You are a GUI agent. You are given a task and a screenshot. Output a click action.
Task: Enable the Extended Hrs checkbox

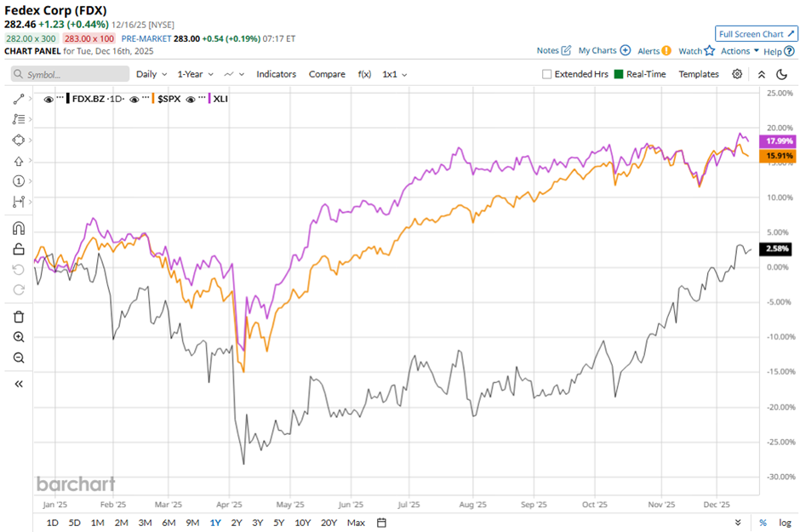546,74
